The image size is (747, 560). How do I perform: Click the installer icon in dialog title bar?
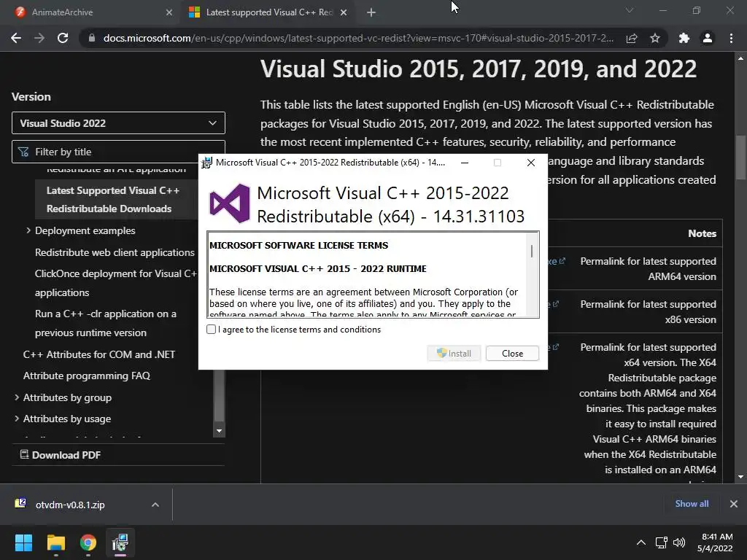click(x=206, y=163)
